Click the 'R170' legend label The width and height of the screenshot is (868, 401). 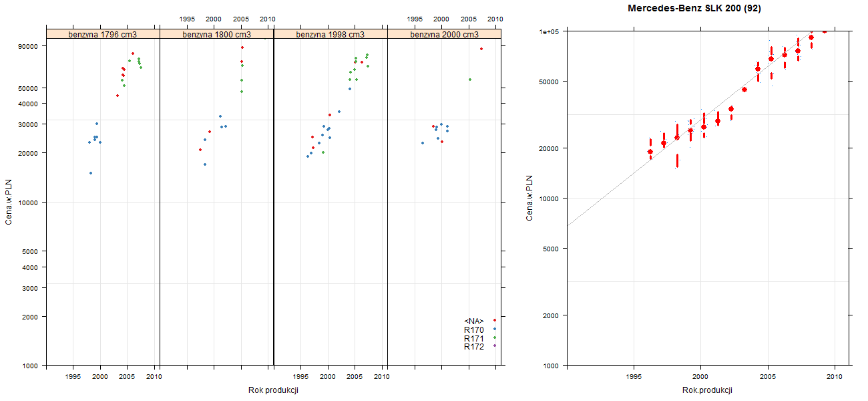[474, 329]
